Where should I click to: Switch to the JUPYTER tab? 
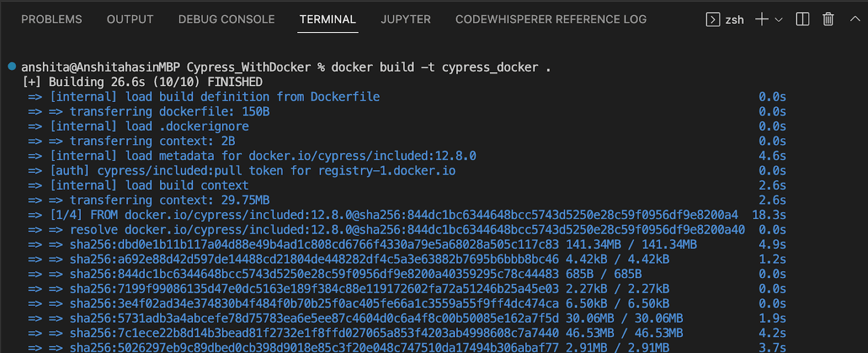click(x=405, y=19)
